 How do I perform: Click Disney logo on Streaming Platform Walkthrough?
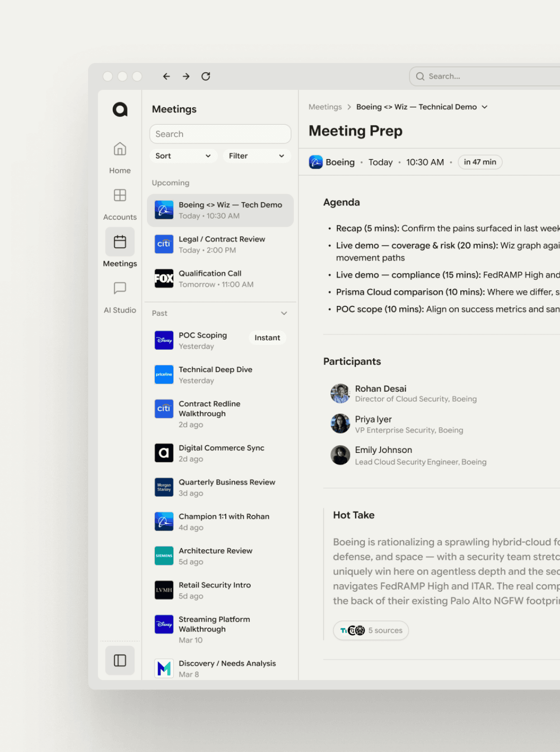click(164, 625)
